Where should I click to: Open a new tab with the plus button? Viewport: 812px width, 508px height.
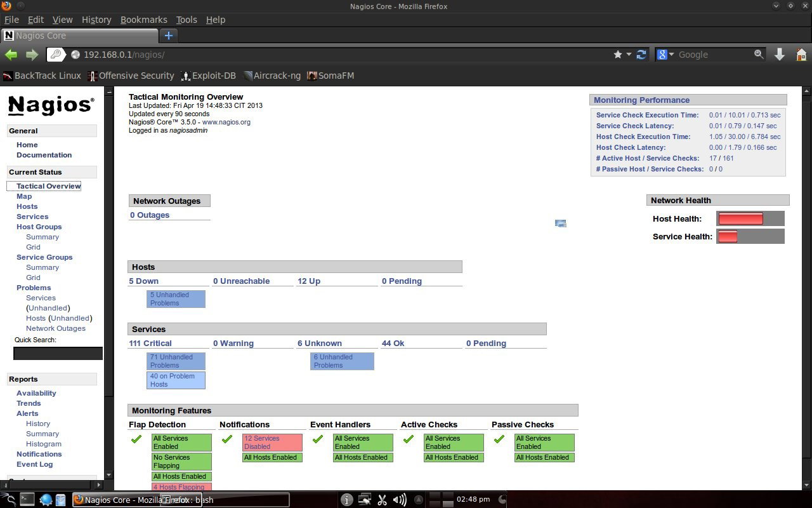click(168, 36)
